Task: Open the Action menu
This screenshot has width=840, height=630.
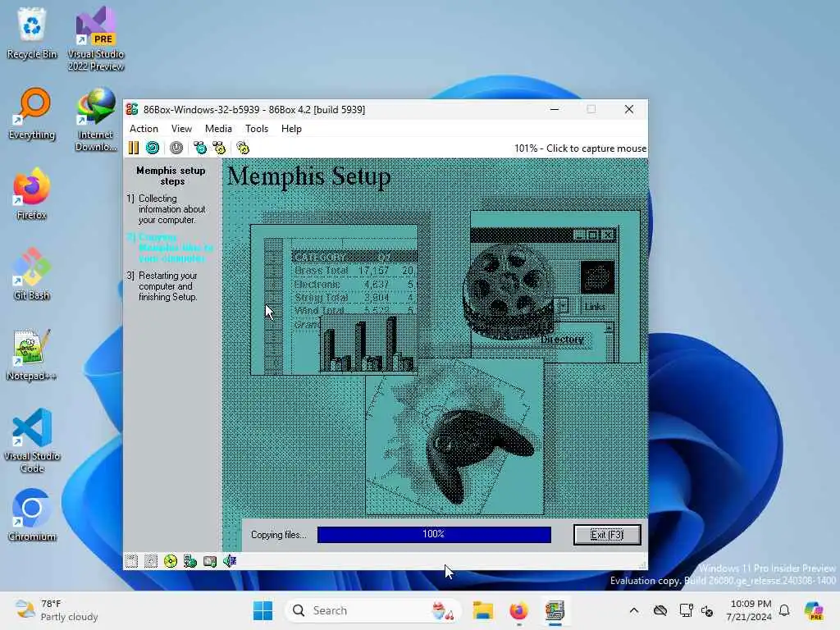Action: (x=144, y=129)
